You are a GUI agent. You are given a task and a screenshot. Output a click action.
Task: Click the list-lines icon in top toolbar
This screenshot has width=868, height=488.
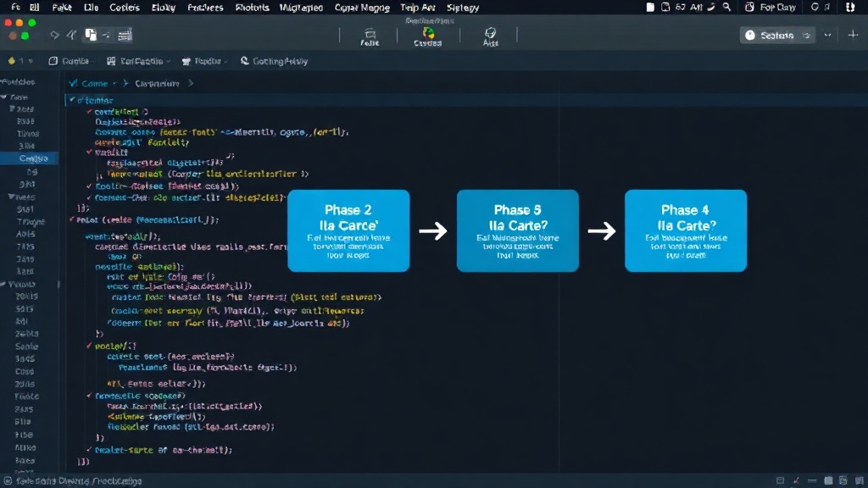click(125, 36)
